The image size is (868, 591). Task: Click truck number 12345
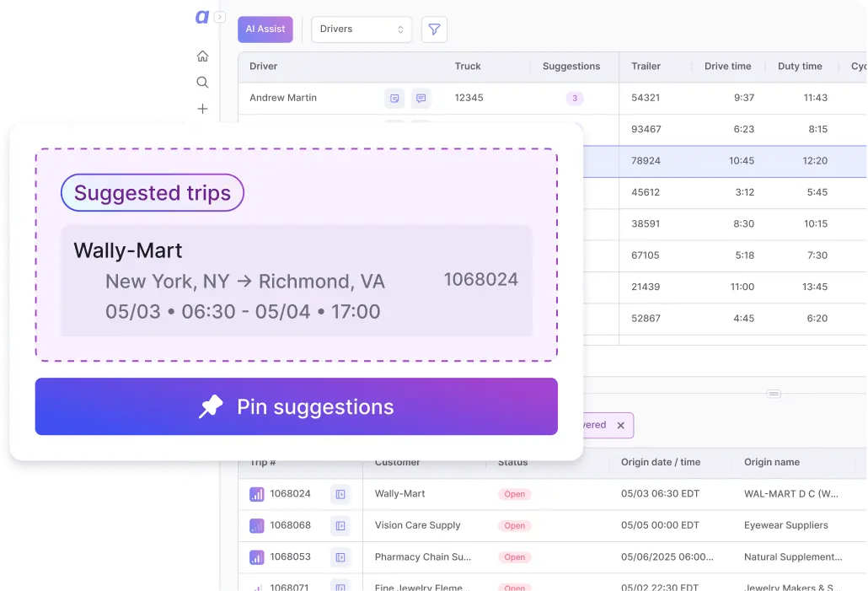pos(469,98)
